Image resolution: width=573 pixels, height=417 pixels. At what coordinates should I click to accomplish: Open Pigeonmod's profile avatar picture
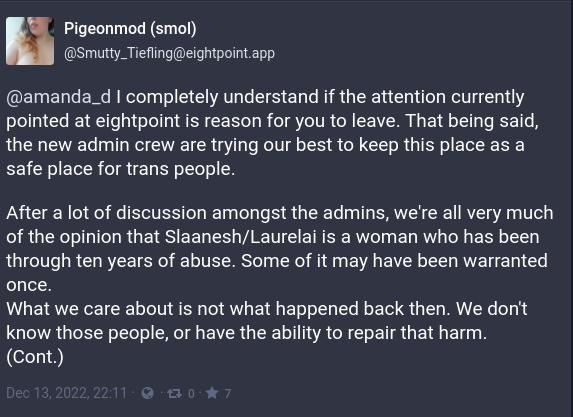[30, 41]
